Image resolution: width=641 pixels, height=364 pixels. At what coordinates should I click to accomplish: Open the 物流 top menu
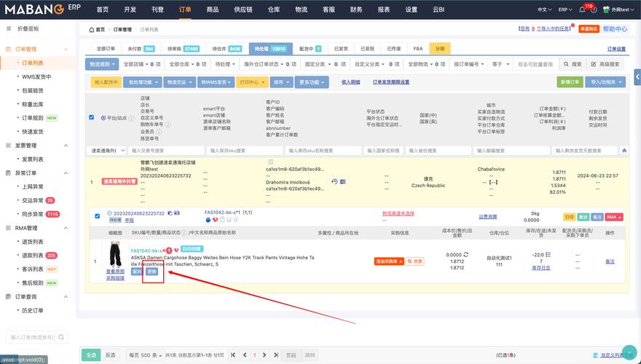[302, 9]
